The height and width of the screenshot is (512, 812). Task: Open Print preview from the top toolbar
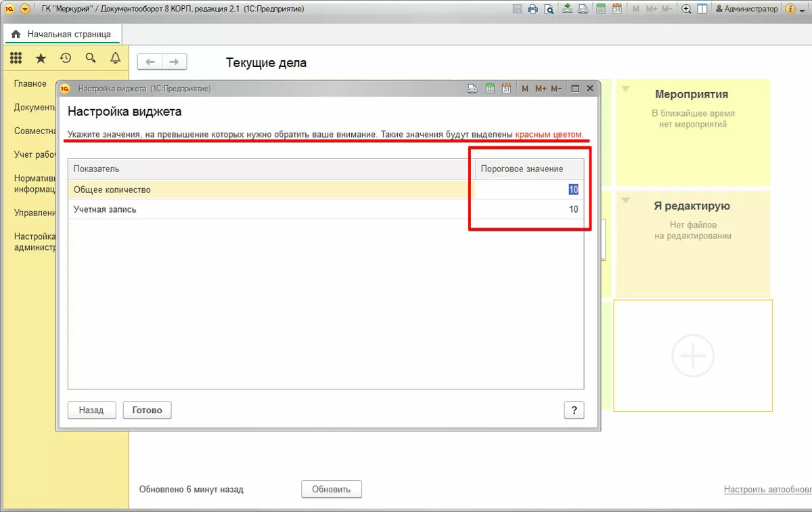(549, 9)
